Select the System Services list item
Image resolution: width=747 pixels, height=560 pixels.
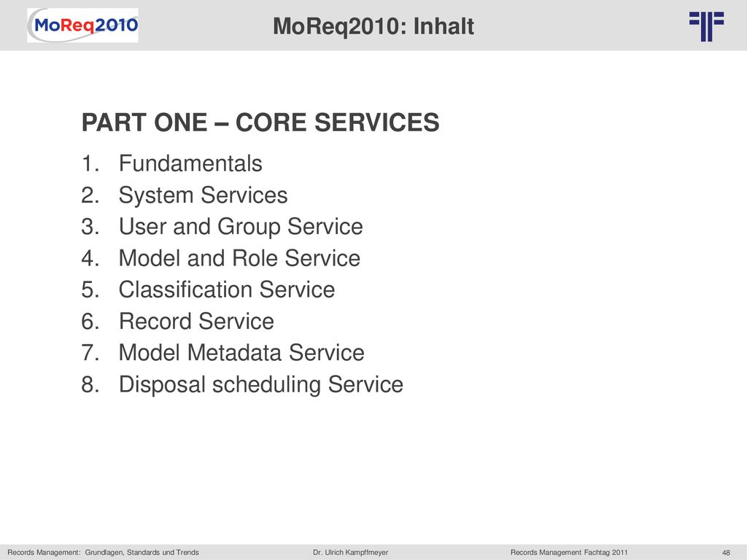tap(203, 195)
